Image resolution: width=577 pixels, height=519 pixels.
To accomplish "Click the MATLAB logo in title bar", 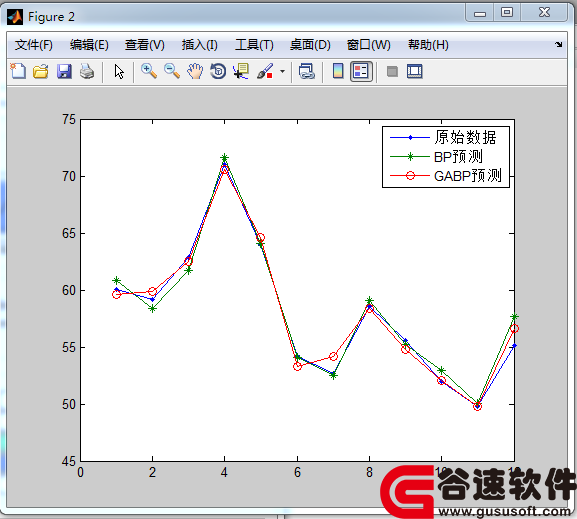I will tap(15, 17).
